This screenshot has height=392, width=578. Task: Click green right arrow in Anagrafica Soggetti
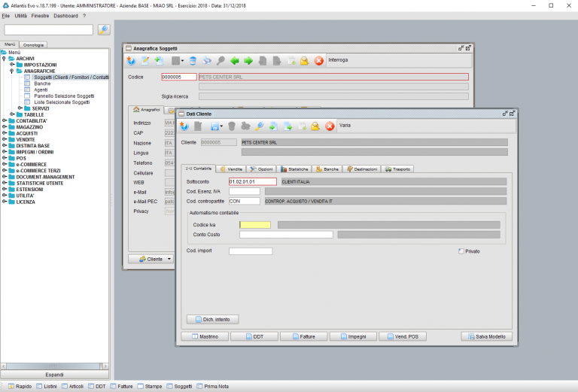(x=248, y=61)
